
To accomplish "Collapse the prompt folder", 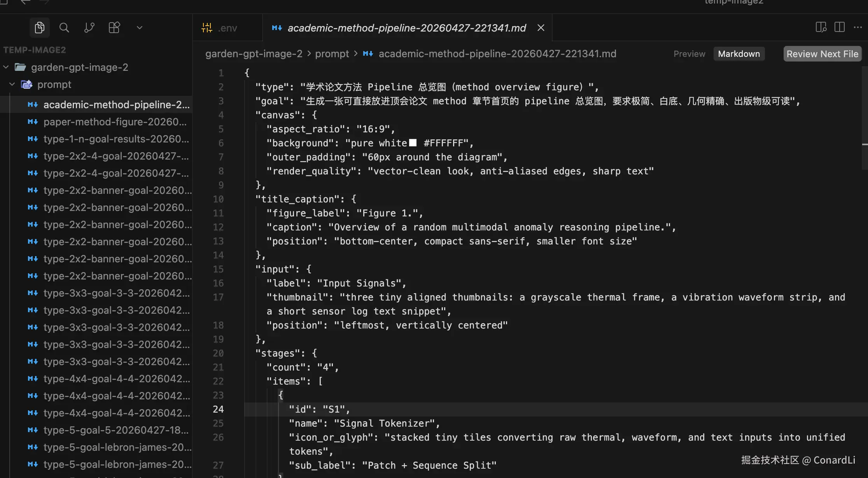I will (12, 84).
